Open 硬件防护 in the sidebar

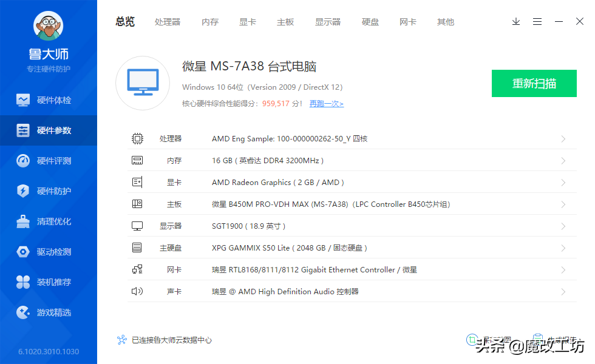49,191
